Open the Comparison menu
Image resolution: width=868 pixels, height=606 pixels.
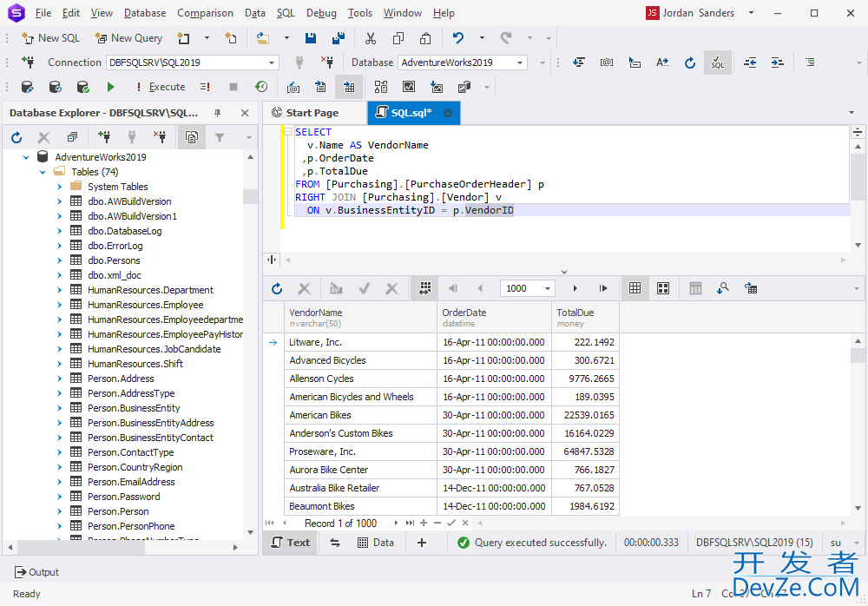(x=205, y=13)
